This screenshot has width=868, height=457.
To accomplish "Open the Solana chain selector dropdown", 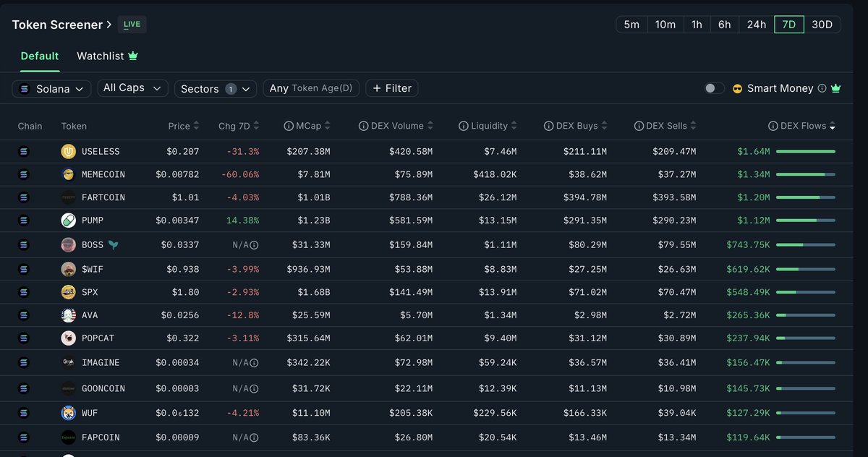I will (x=51, y=88).
